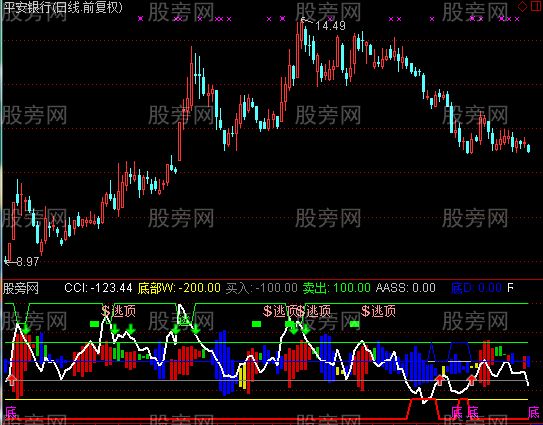The image size is (543, 425).
Task: Click the 8.97 low price label
Action: (27, 262)
